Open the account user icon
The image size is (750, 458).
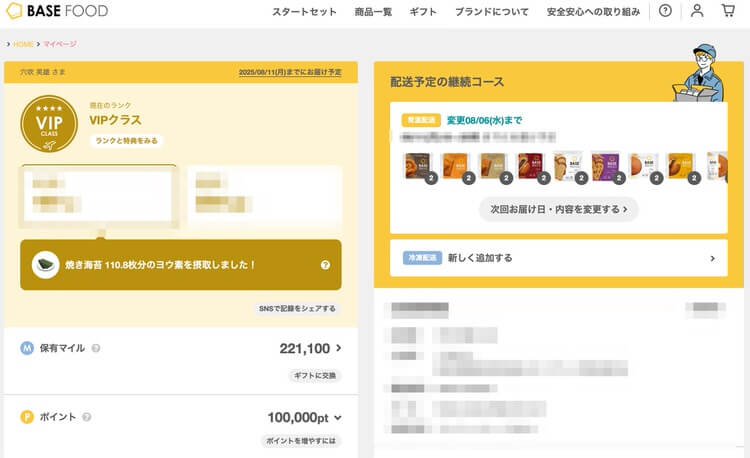pyautogui.click(x=697, y=11)
